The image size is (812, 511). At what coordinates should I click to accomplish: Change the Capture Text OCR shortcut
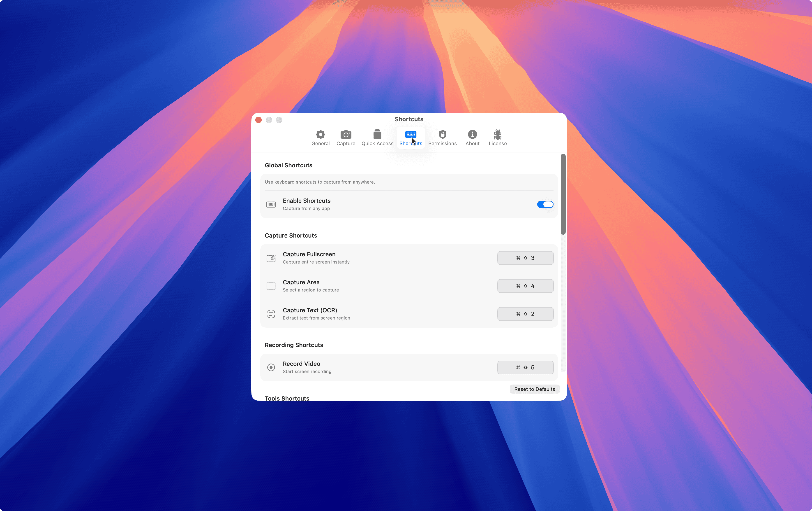tap(525, 314)
